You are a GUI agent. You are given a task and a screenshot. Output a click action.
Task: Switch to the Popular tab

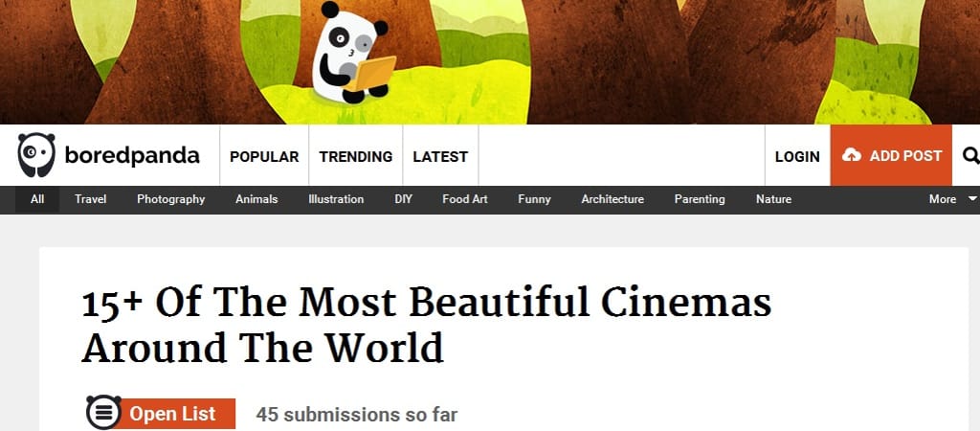coord(264,156)
